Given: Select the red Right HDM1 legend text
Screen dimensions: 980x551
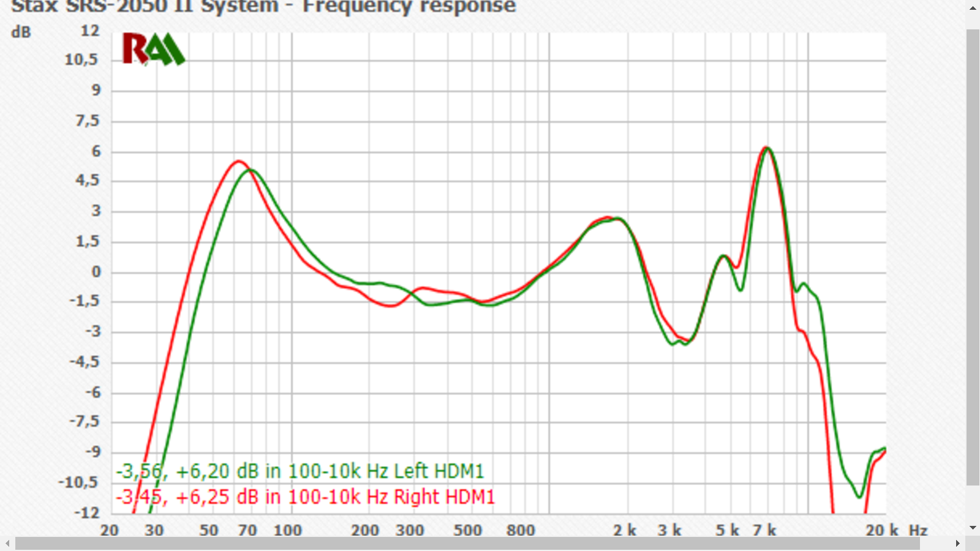Looking at the screenshot, I should [x=305, y=497].
